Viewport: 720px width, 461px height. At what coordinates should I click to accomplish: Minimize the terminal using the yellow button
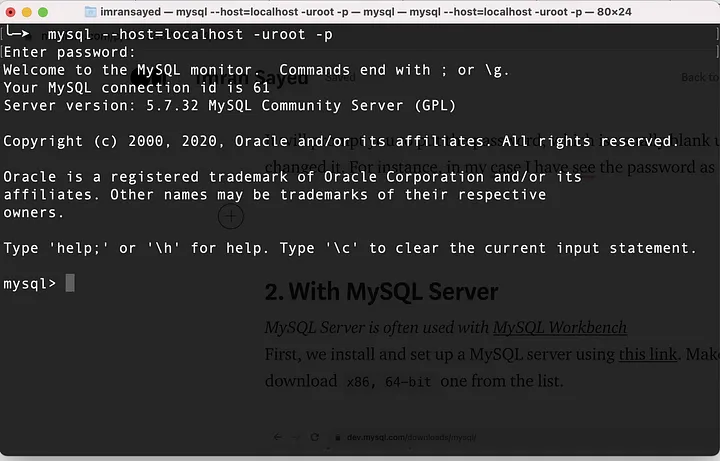[27, 12]
